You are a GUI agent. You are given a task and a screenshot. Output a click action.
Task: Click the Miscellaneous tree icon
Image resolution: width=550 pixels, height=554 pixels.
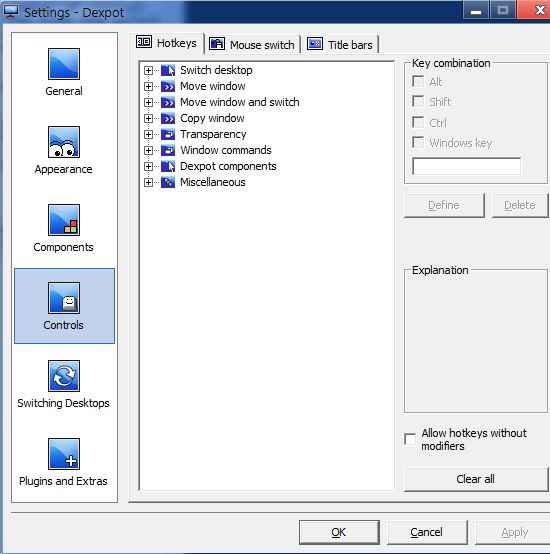168,182
